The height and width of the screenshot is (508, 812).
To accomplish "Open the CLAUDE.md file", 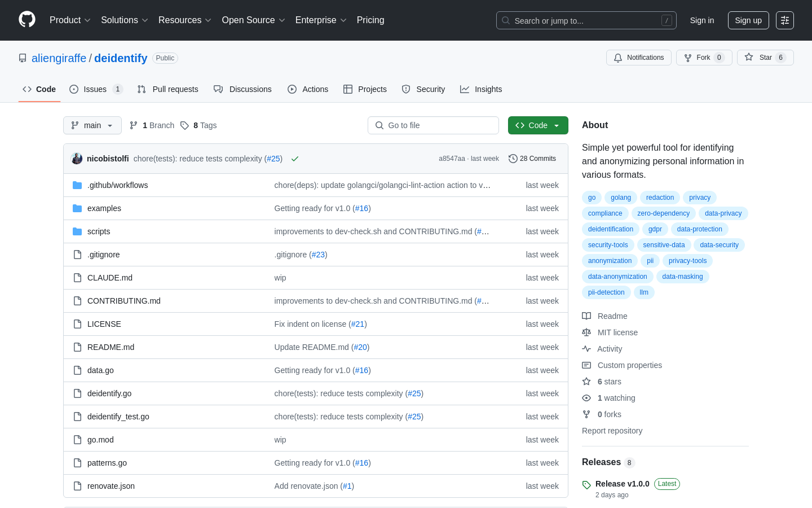I will 110,278.
